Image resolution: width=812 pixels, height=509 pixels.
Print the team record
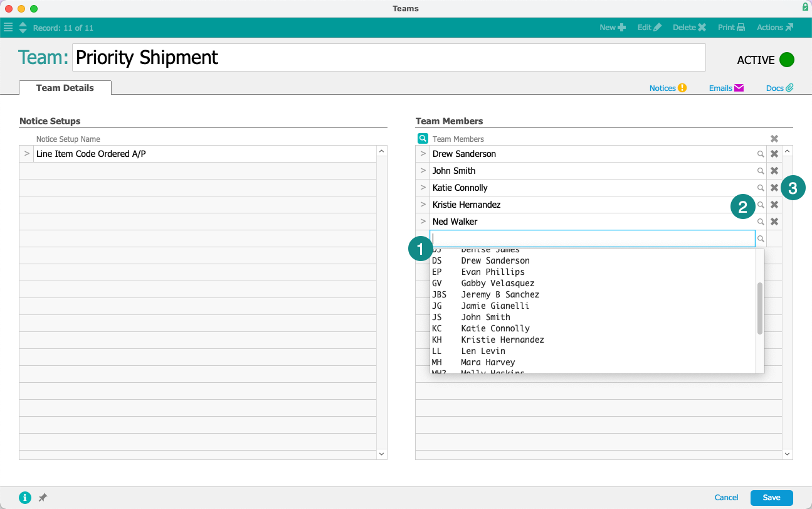(x=731, y=28)
